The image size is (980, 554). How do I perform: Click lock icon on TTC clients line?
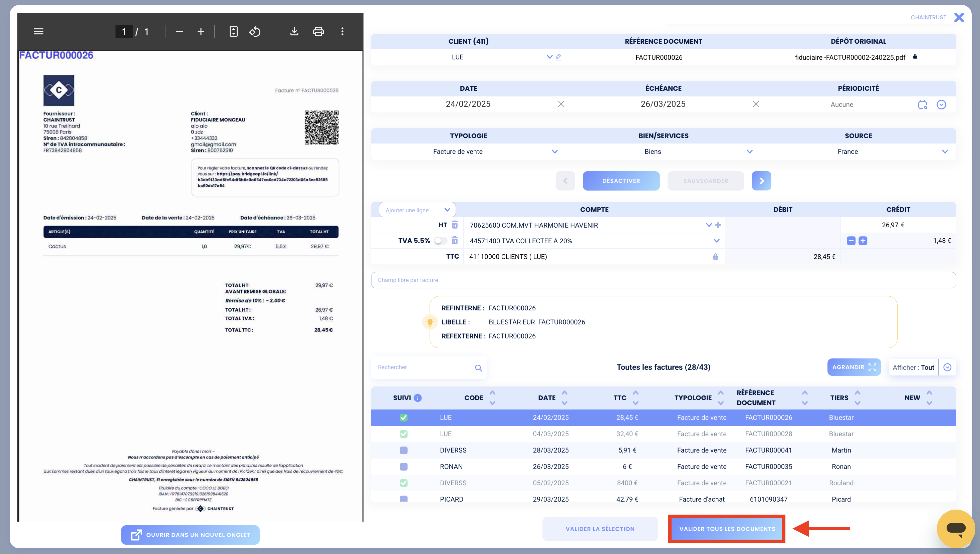coord(715,256)
